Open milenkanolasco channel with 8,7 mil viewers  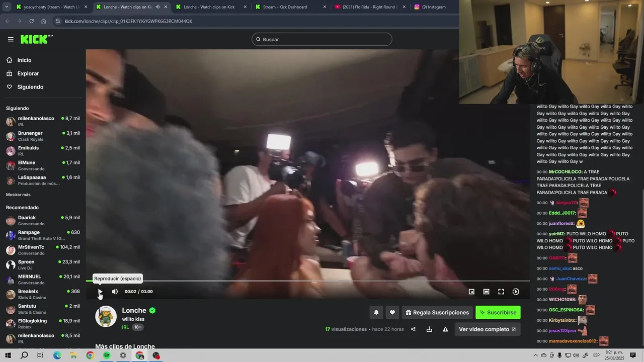pyautogui.click(x=43, y=121)
